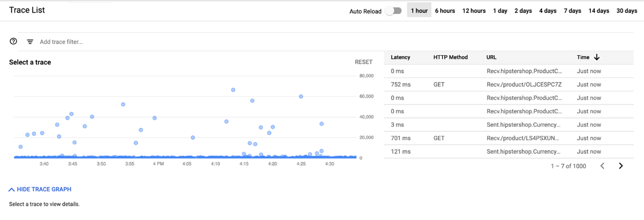Image resolution: width=644 pixels, height=220 pixels.
Task: Choose the 30 days time range
Action: click(627, 11)
